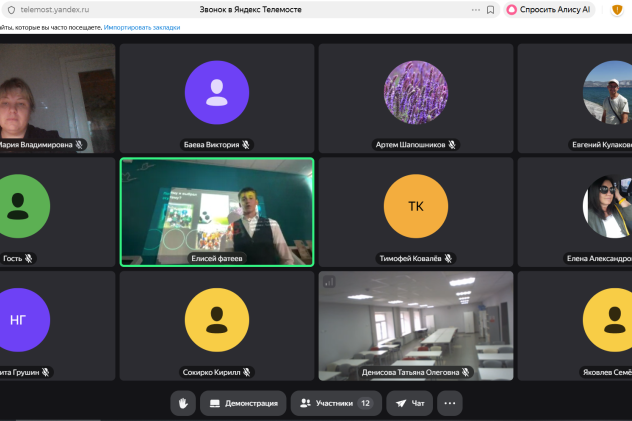Screen dimensions: 632x421
Task: Select Яковлев Семён yellow avatar
Action: (x=607, y=320)
